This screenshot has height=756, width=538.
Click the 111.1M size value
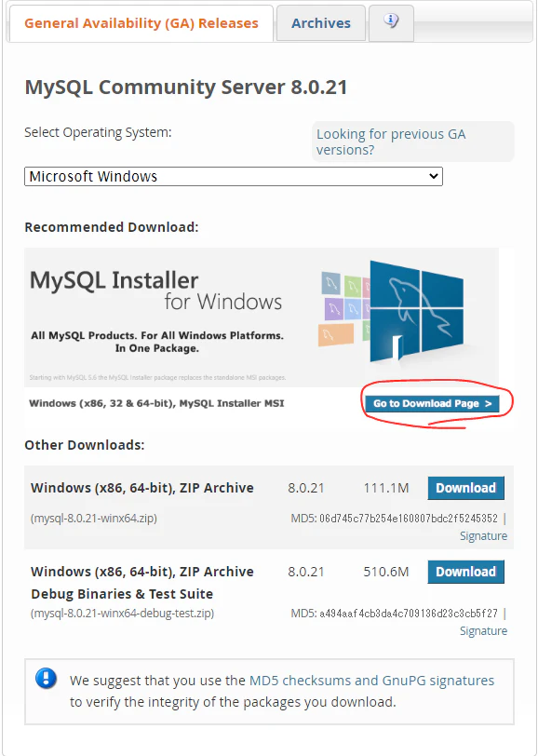[386, 488]
